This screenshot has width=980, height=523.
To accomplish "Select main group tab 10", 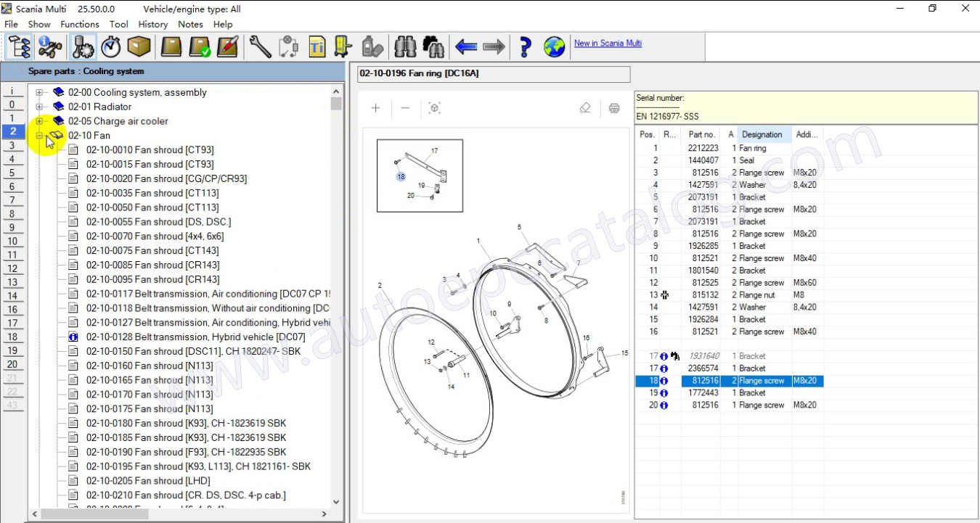I will (12, 241).
